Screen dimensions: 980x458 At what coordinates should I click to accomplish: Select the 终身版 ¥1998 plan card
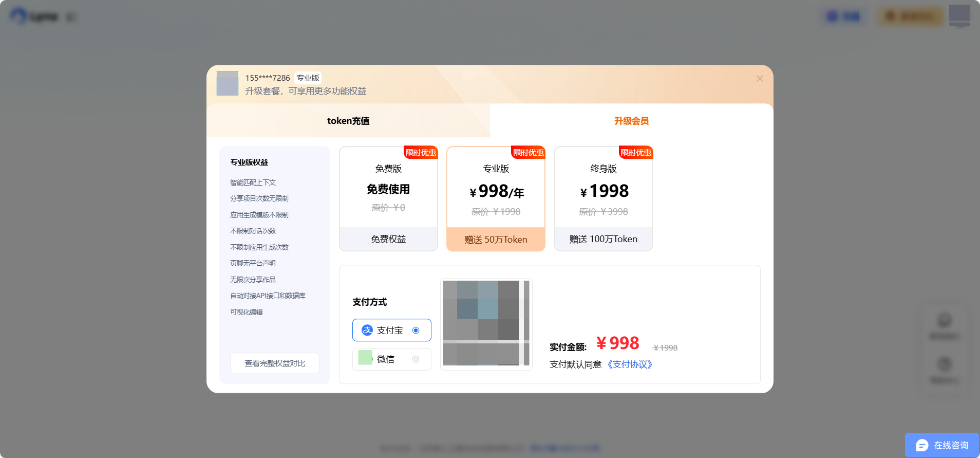(604, 199)
